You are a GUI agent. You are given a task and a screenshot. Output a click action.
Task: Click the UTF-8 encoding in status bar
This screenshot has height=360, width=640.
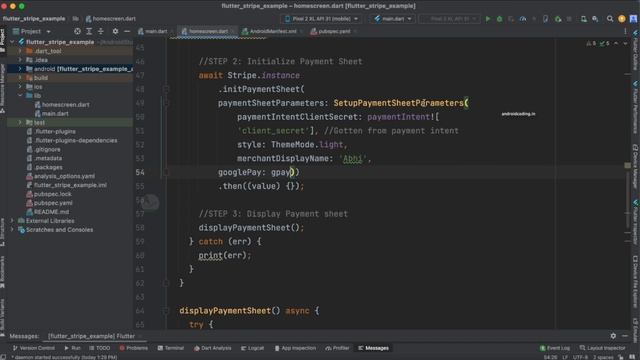[x=580, y=357]
